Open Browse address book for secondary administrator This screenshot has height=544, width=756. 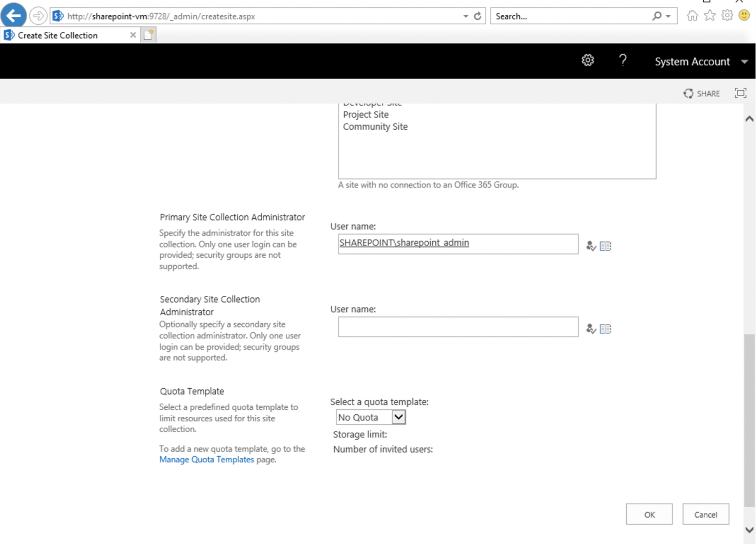pyautogui.click(x=605, y=329)
